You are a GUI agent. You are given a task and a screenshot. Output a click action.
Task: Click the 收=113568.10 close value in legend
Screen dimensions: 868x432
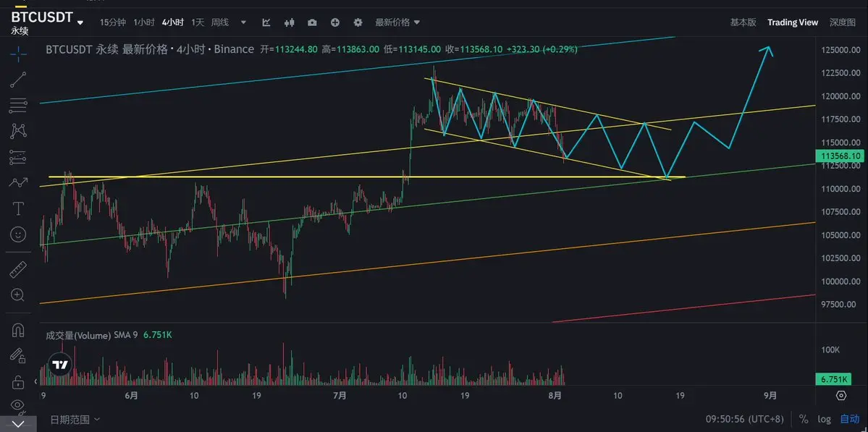(x=474, y=49)
